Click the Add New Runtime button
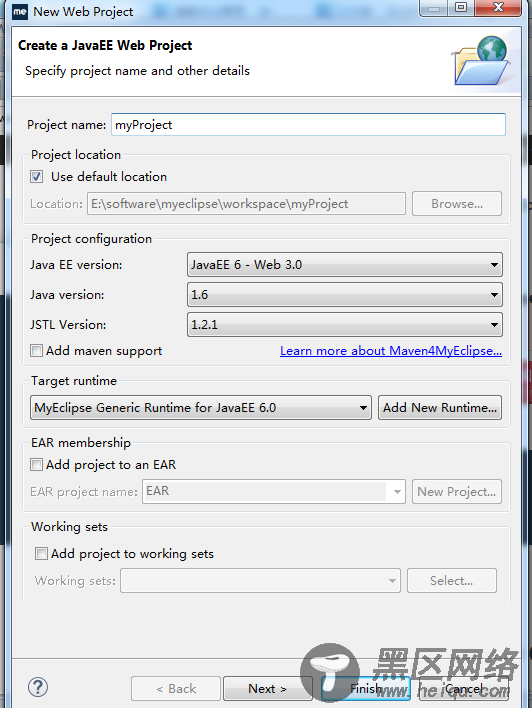 click(440, 408)
